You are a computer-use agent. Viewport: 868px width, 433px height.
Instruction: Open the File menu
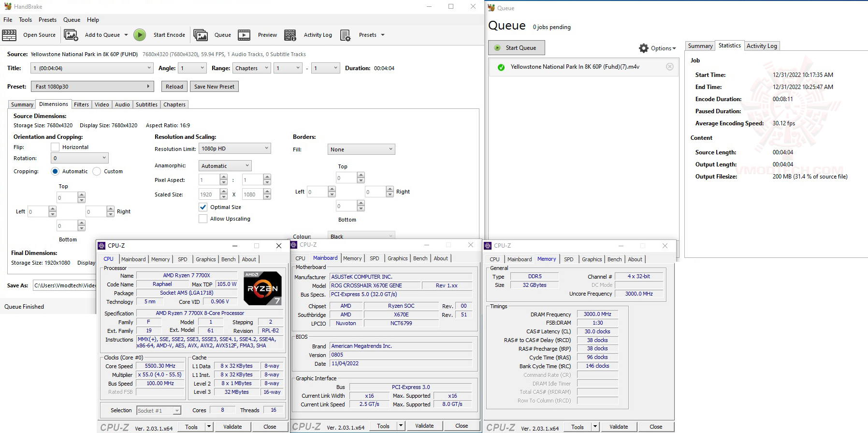click(x=8, y=20)
